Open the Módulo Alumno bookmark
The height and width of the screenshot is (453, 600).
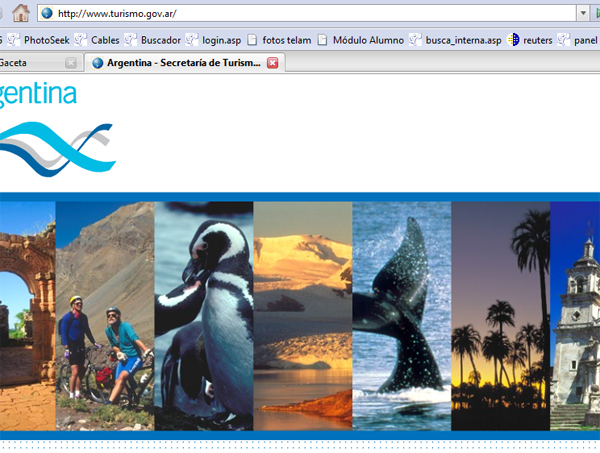click(360, 40)
